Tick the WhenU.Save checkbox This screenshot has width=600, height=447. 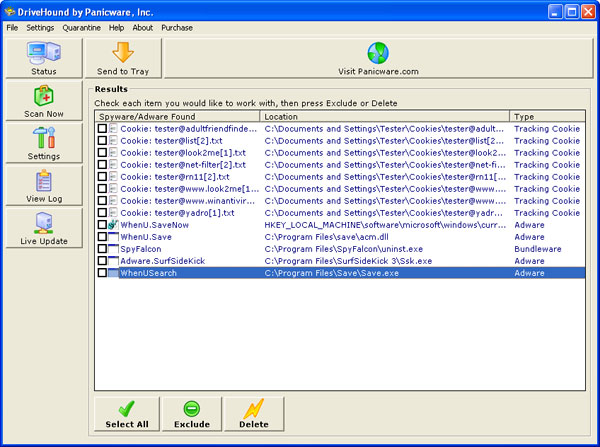pyautogui.click(x=102, y=237)
